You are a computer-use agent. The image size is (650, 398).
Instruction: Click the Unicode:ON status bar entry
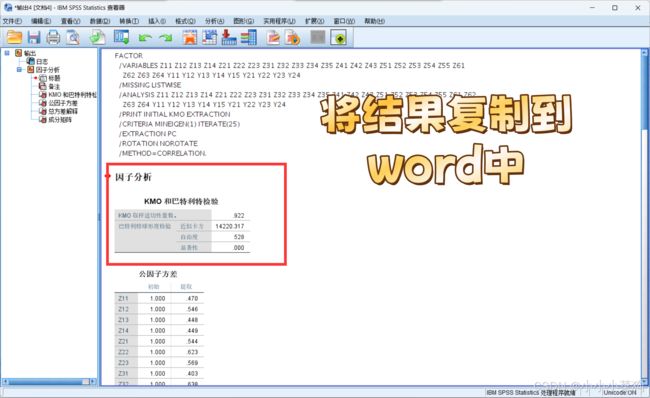click(x=620, y=392)
